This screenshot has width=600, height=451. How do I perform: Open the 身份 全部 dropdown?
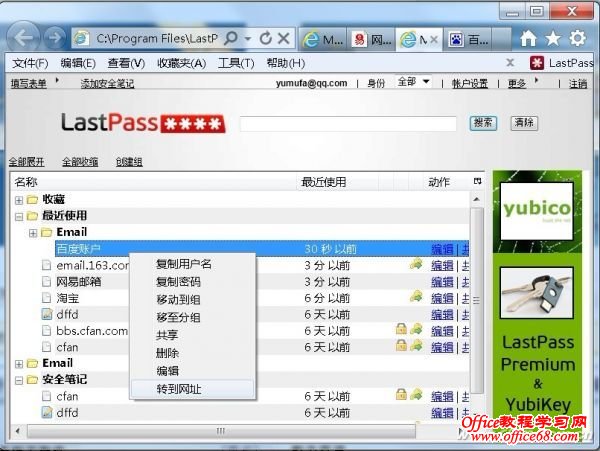(x=413, y=82)
